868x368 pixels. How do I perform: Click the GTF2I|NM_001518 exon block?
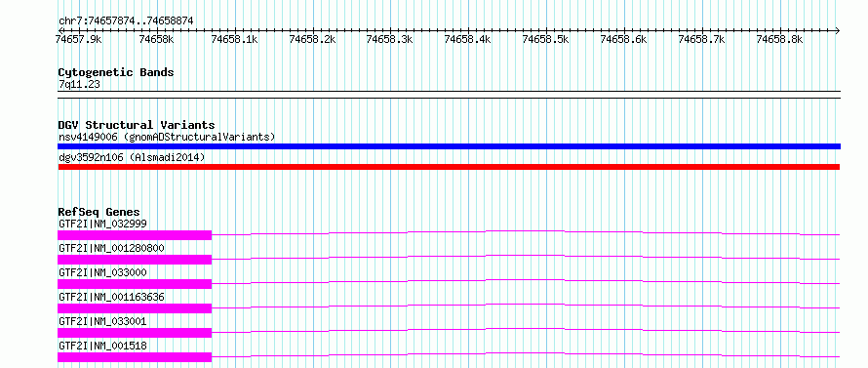135,357
